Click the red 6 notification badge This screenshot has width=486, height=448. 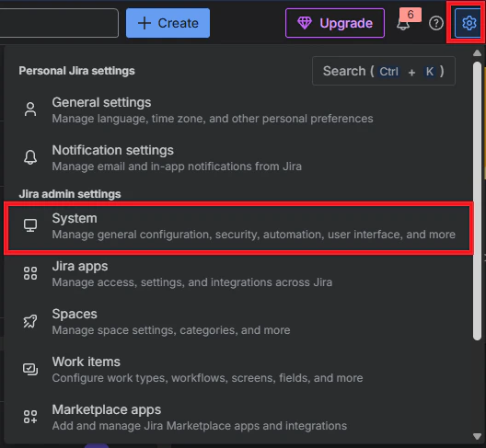(411, 15)
